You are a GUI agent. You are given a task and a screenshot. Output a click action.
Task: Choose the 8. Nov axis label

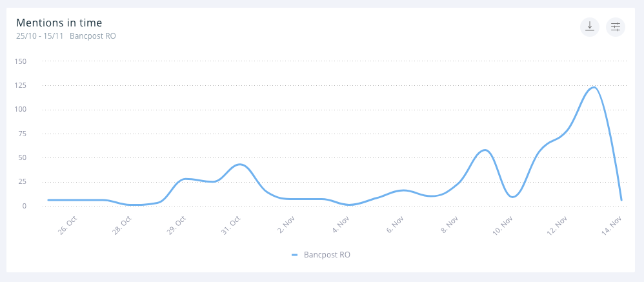point(449,225)
